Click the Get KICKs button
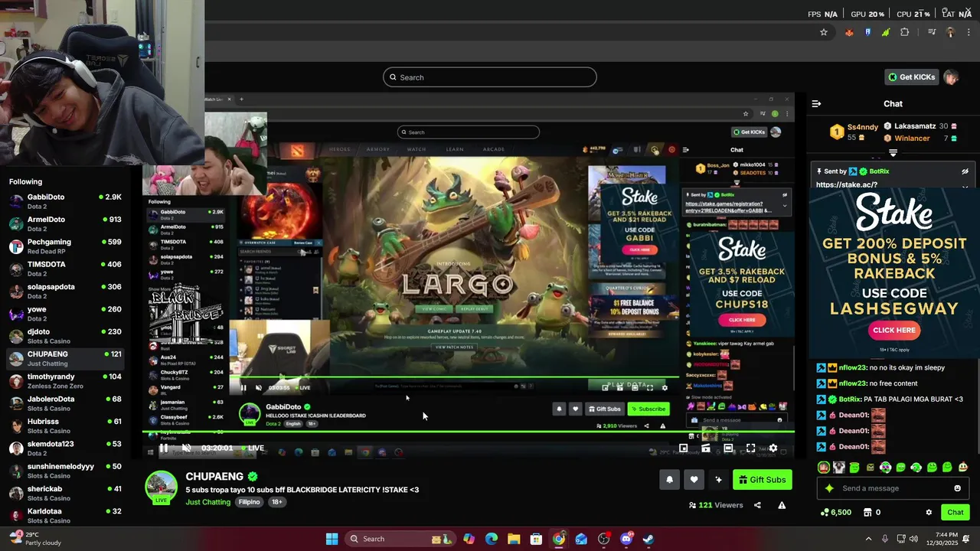 911,77
